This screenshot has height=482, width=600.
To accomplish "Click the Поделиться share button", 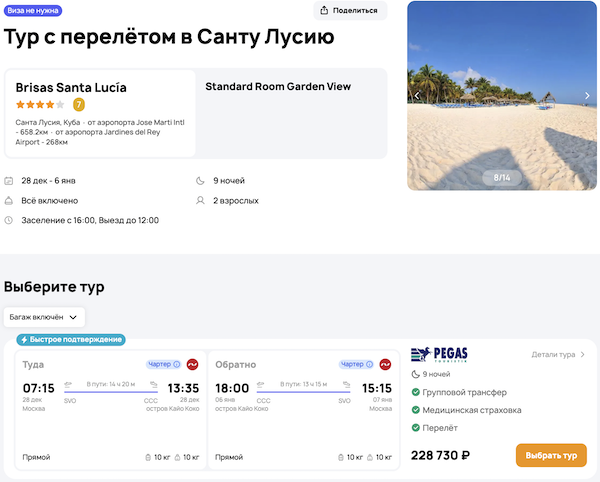I will tap(350, 11).
